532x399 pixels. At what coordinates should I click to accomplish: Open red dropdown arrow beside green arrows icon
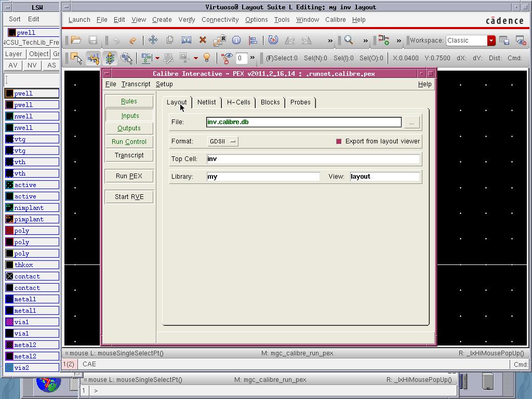click(x=157, y=58)
